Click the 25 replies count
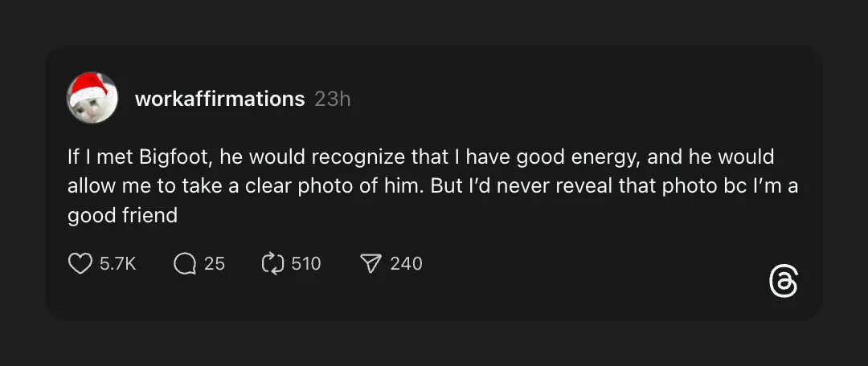The height and width of the screenshot is (366, 868). click(x=215, y=263)
